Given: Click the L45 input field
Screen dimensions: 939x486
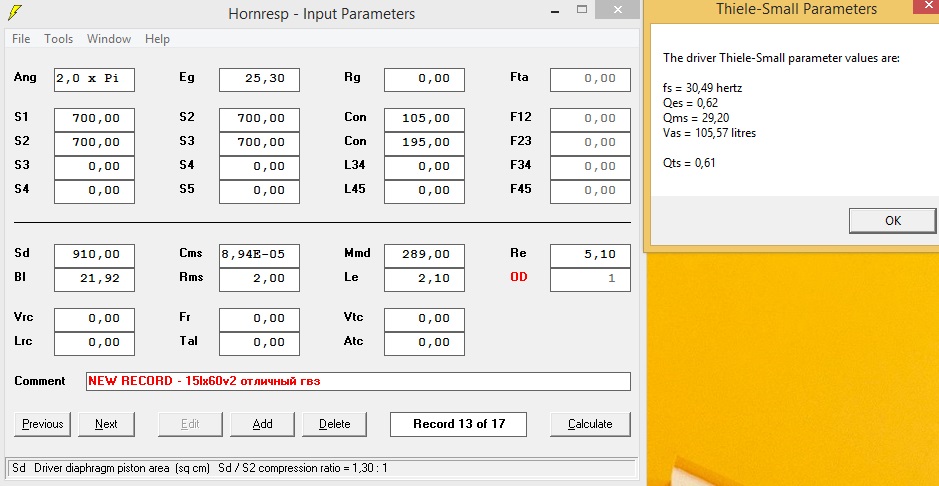Looking at the screenshot, I should point(425,192).
